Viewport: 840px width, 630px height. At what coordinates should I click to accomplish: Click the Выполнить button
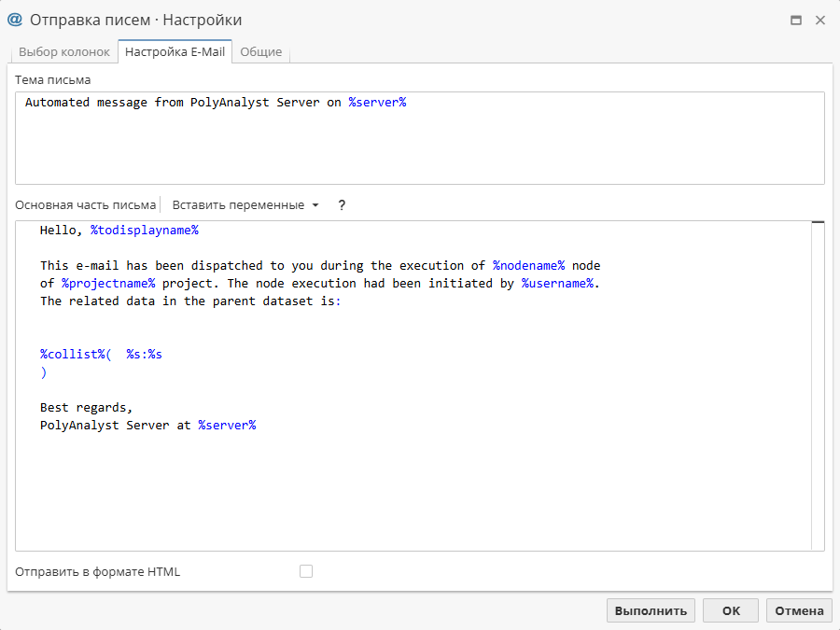coord(651,610)
